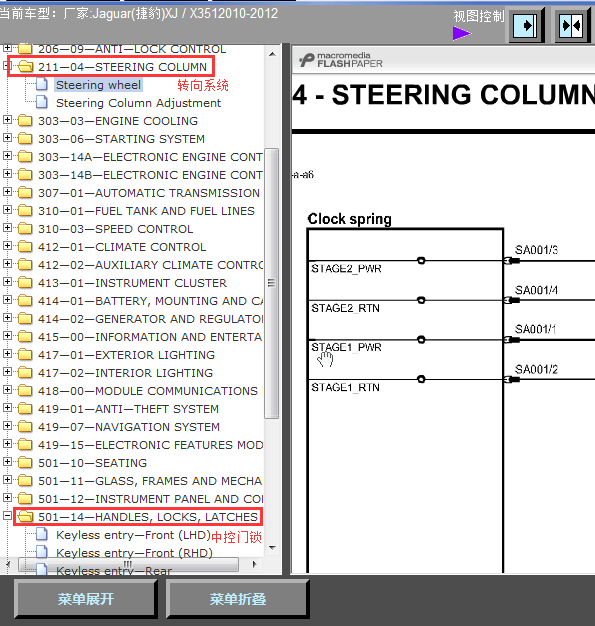Viewport: 595px width, 626px height.
Task: Click folder icon of 413—01—INSTRUMENT CLUSTER
Action: [x=25, y=283]
